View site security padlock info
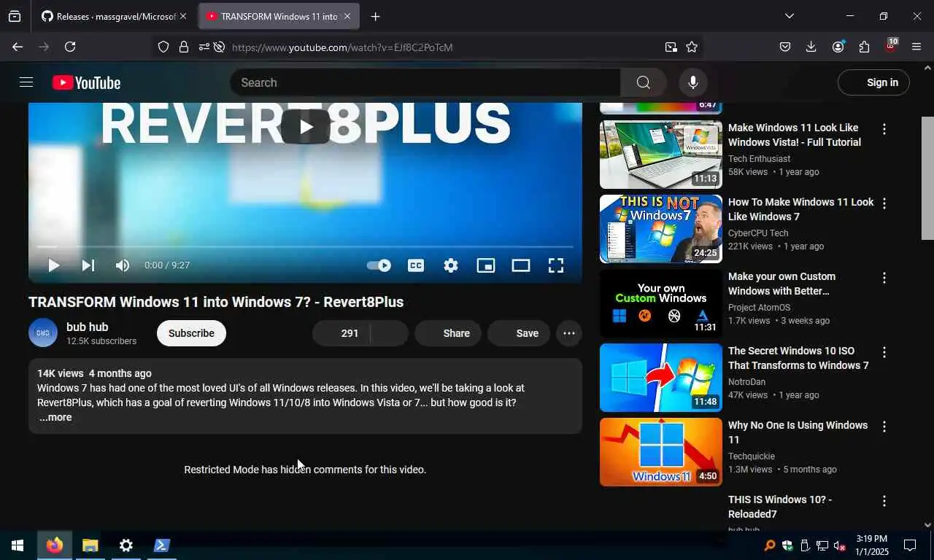 tap(184, 47)
